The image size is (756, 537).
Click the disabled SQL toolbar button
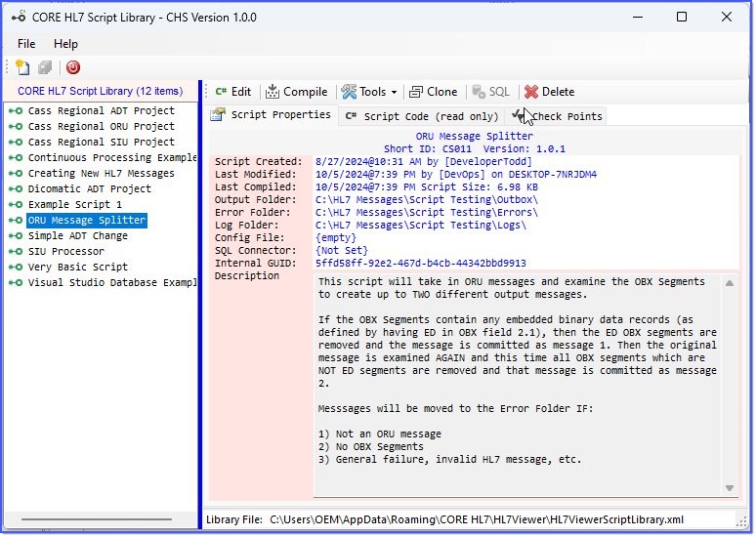click(491, 92)
